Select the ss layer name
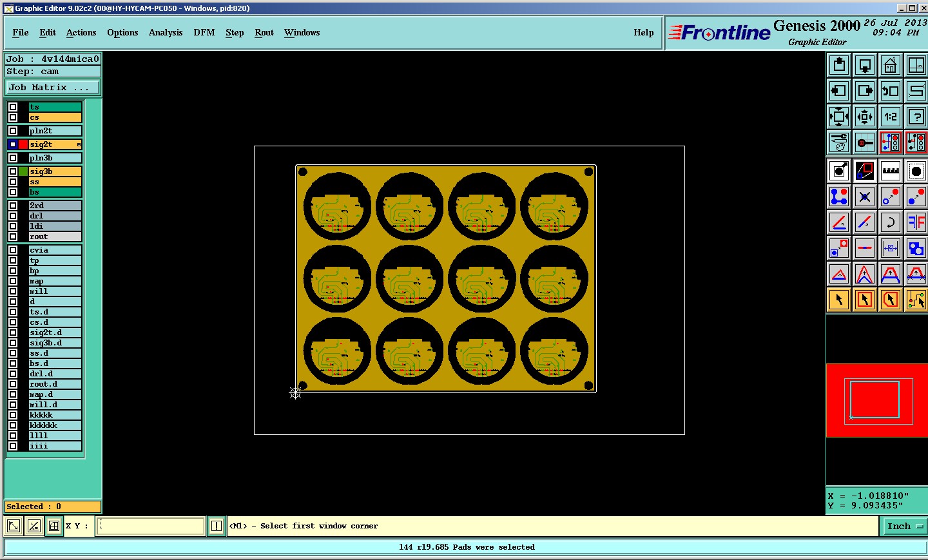Viewport: 928px width, 560px height. (x=55, y=182)
